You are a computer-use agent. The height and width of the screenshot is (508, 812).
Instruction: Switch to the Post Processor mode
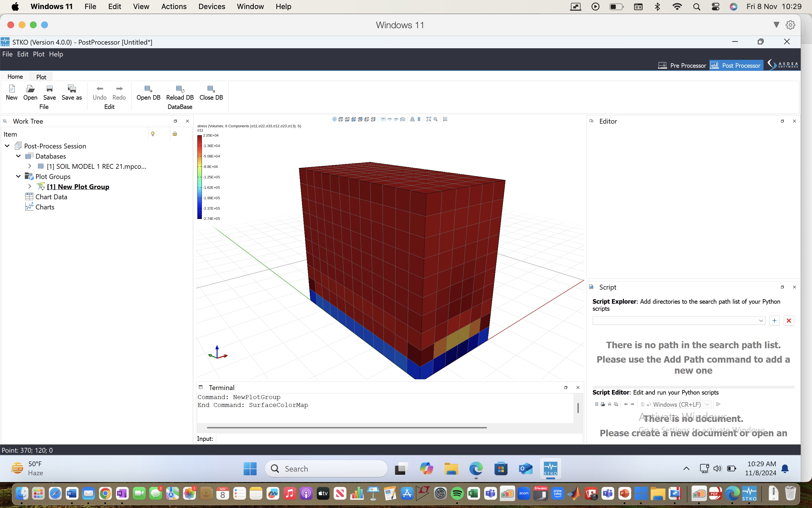pos(736,65)
